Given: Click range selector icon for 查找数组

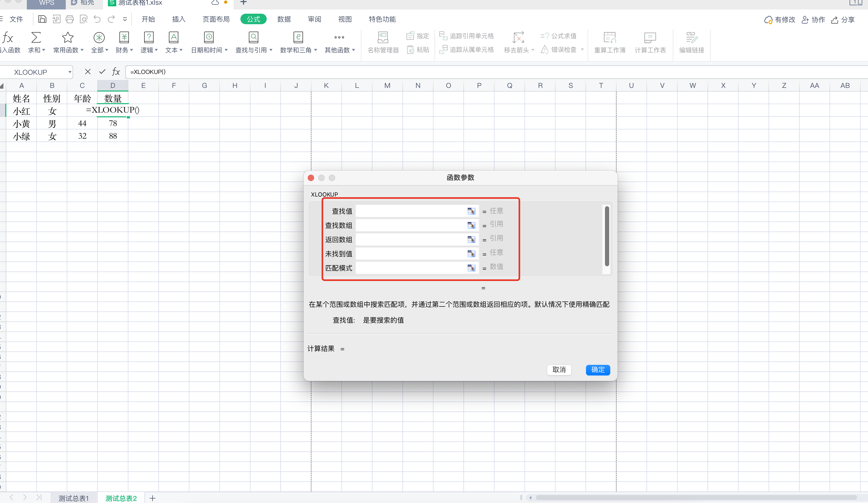Looking at the screenshot, I should click(x=471, y=225).
